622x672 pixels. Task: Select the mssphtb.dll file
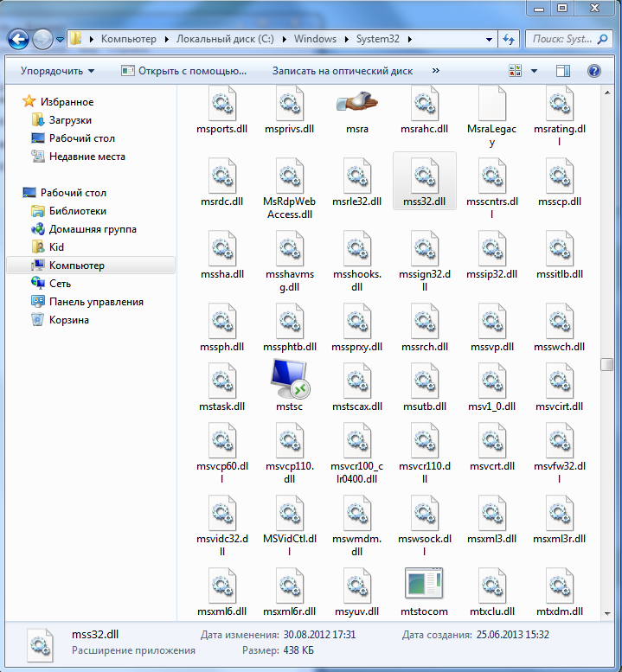(x=289, y=329)
